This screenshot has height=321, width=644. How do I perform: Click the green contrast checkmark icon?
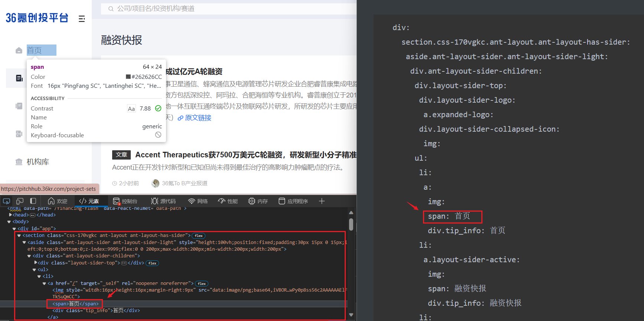(158, 108)
